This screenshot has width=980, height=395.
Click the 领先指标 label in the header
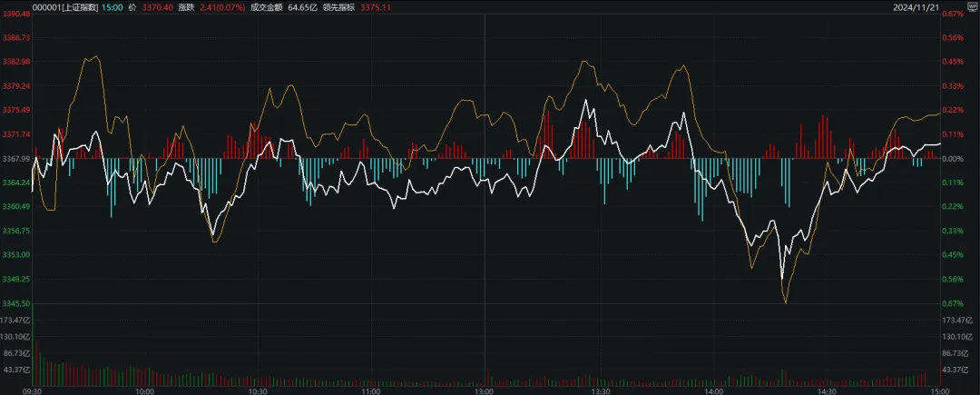pos(339,8)
